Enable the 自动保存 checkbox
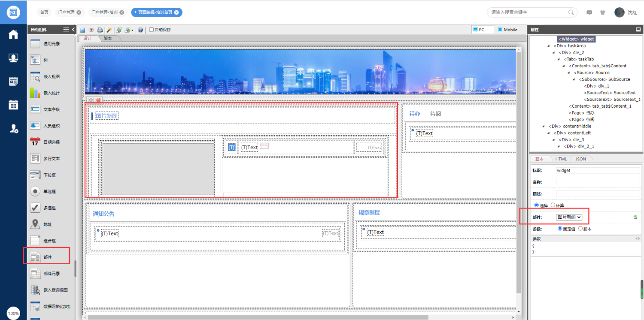The height and width of the screenshot is (320, 644). (152, 30)
